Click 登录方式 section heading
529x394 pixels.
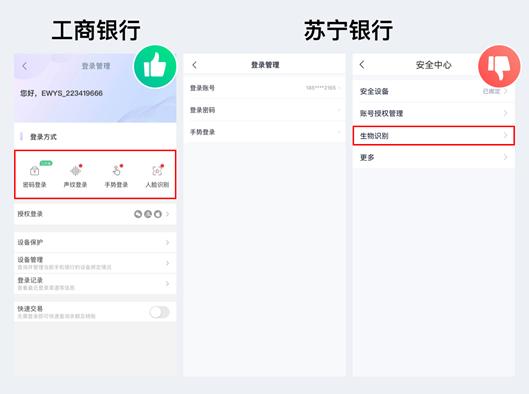point(44,137)
